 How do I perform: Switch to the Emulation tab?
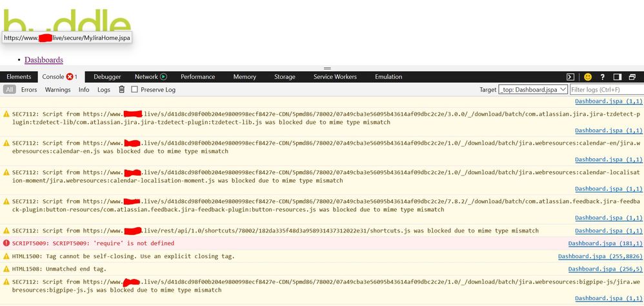pos(388,77)
